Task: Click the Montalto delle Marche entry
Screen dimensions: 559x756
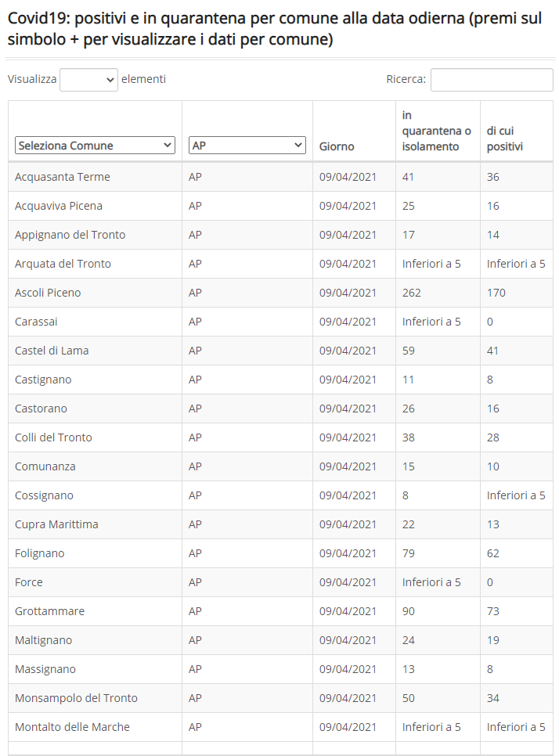Action: tap(72, 726)
